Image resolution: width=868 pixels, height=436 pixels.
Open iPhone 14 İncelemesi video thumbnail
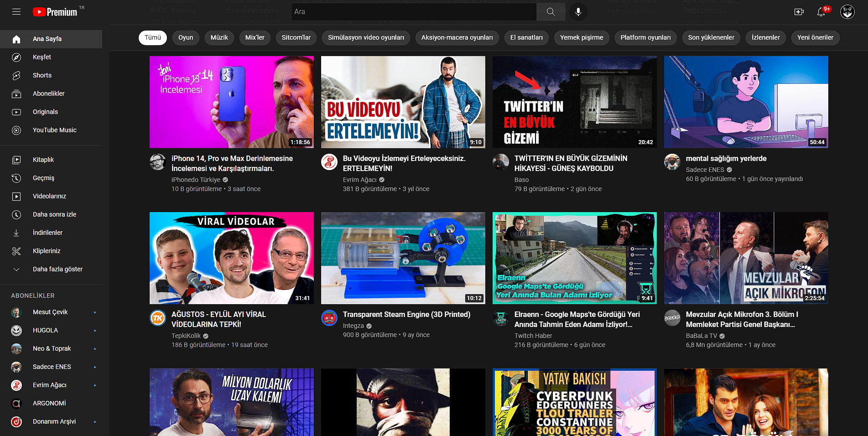(232, 102)
